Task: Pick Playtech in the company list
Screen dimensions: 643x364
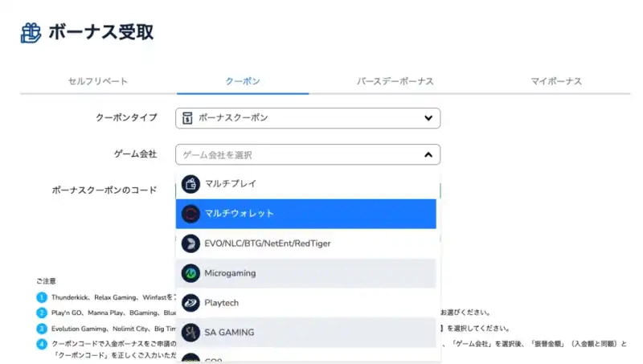Action: pyautogui.click(x=306, y=303)
